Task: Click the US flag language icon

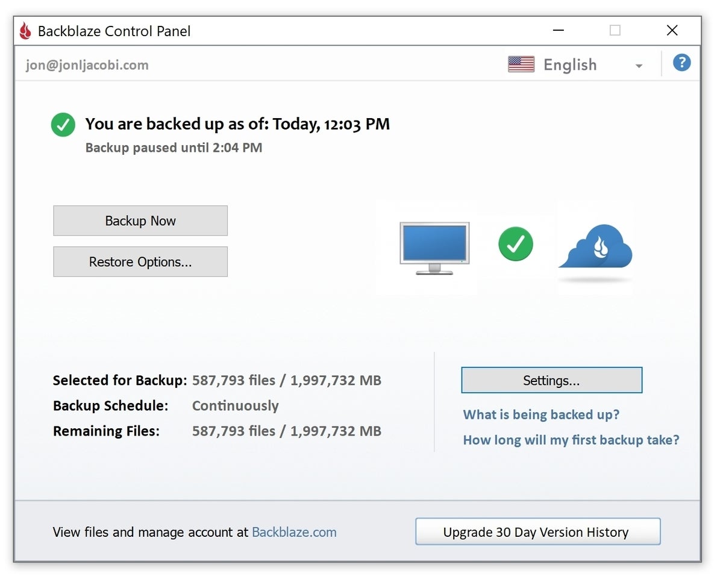Action: [521, 64]
